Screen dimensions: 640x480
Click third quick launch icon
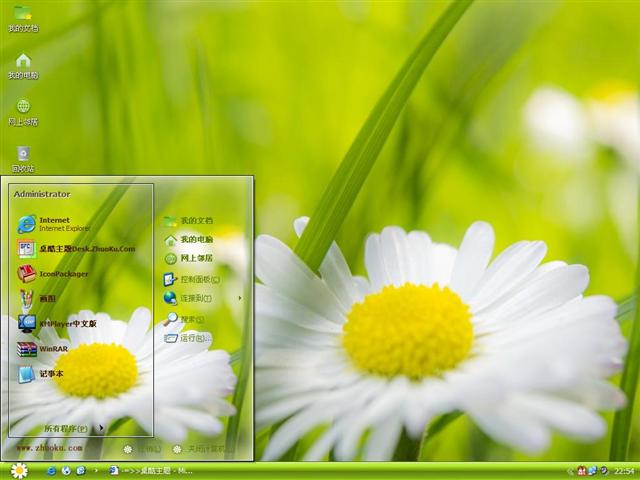point(81,471)
